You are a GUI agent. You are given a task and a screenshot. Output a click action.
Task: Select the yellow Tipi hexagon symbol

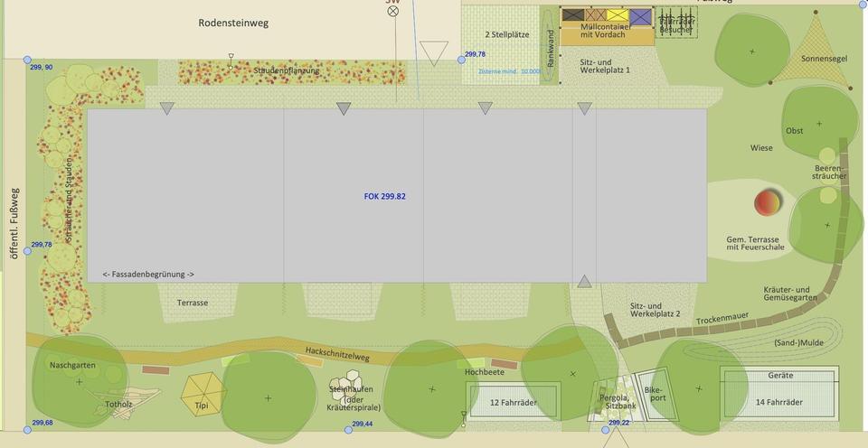pyautogui.click(x=203, y=393)
